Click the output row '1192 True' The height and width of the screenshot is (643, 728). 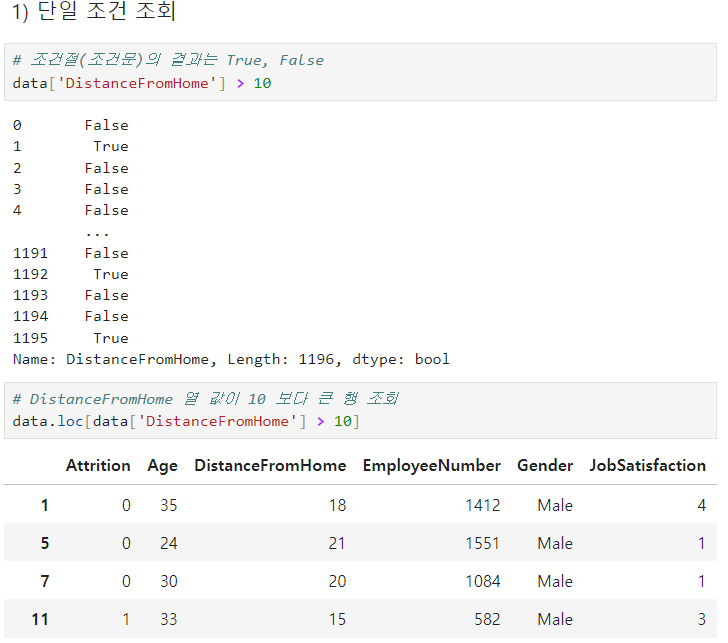[x=71, y=274]
